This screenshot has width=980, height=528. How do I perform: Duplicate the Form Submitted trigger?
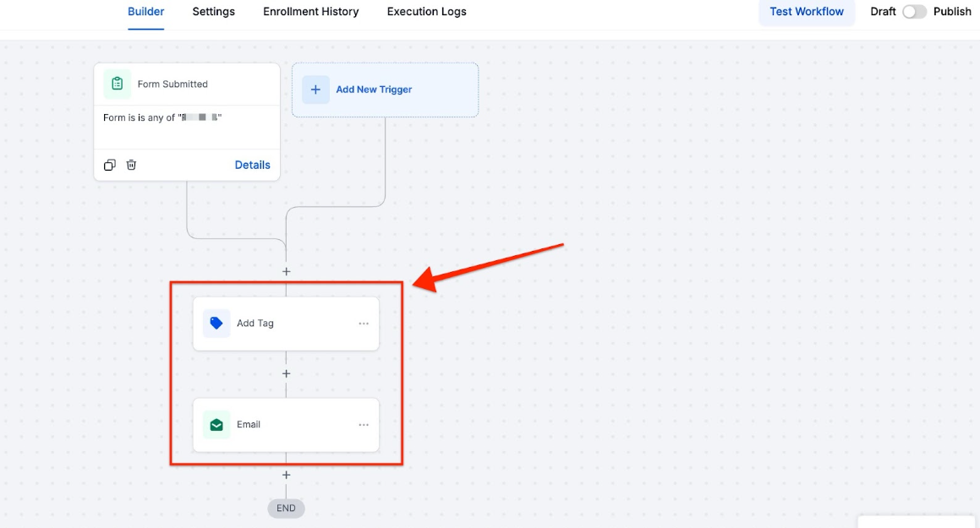110,165
